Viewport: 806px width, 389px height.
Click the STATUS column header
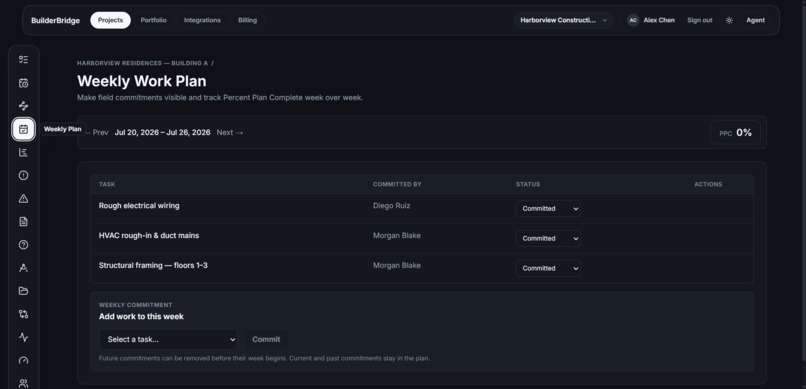click(x=528, y=184)
